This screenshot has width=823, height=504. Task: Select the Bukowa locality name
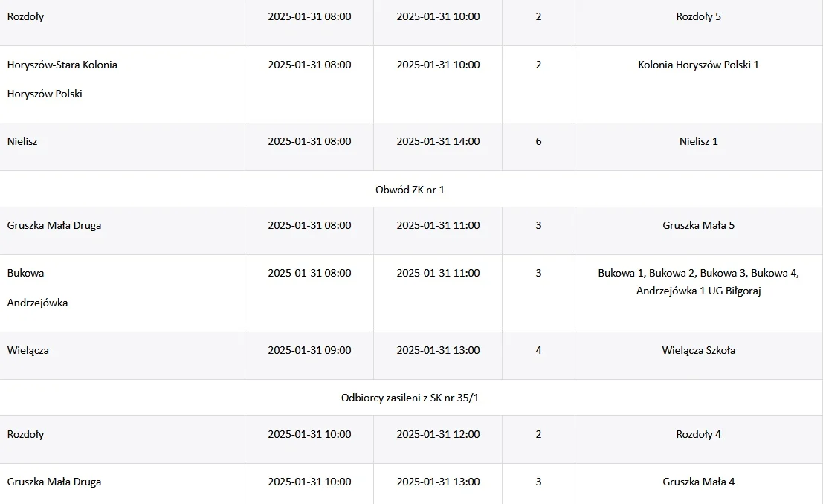(25, 273)
